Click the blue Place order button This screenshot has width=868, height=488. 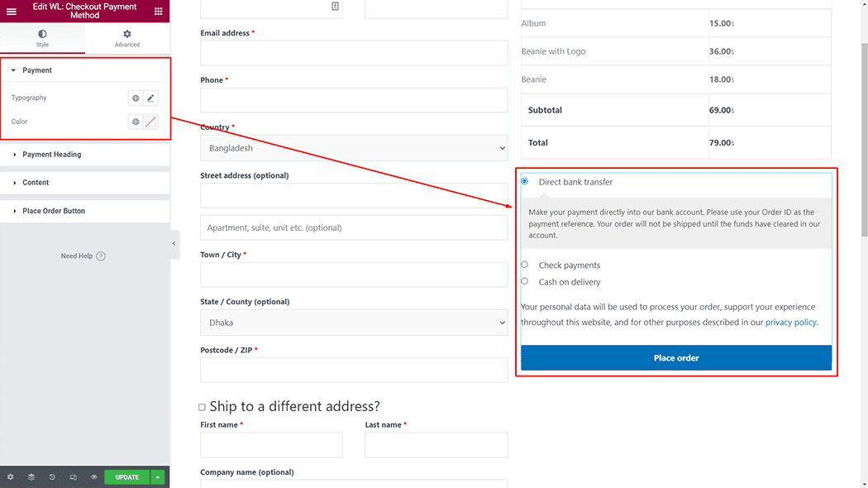coord(675,358)
